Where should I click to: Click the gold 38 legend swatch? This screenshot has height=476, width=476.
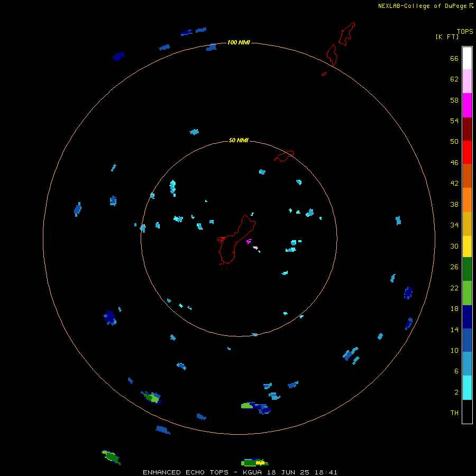[467, 224]
